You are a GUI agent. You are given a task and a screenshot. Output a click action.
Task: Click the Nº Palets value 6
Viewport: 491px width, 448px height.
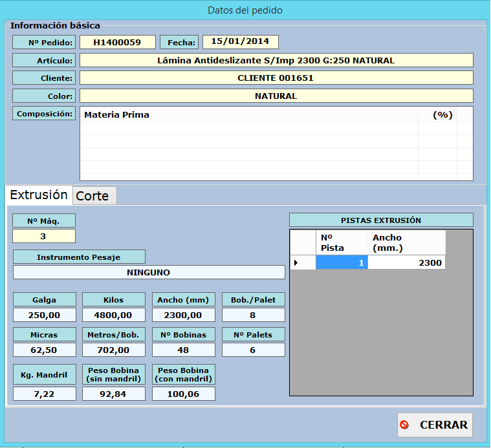tap(253, 350)
